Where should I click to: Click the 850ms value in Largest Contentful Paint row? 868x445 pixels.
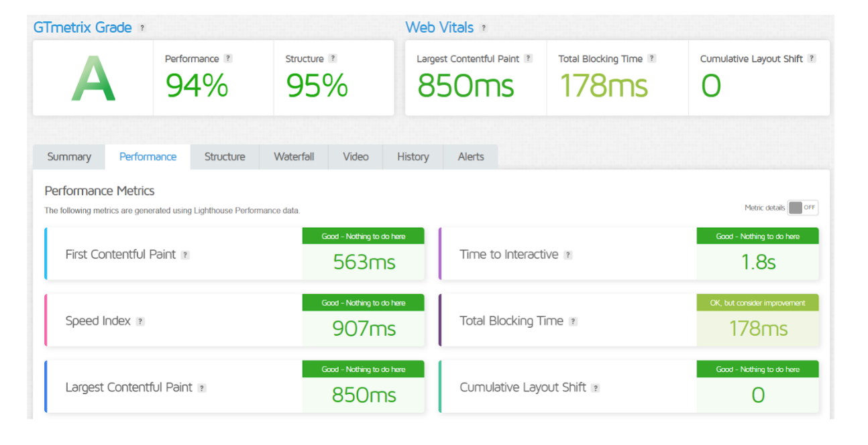(364, 395)
